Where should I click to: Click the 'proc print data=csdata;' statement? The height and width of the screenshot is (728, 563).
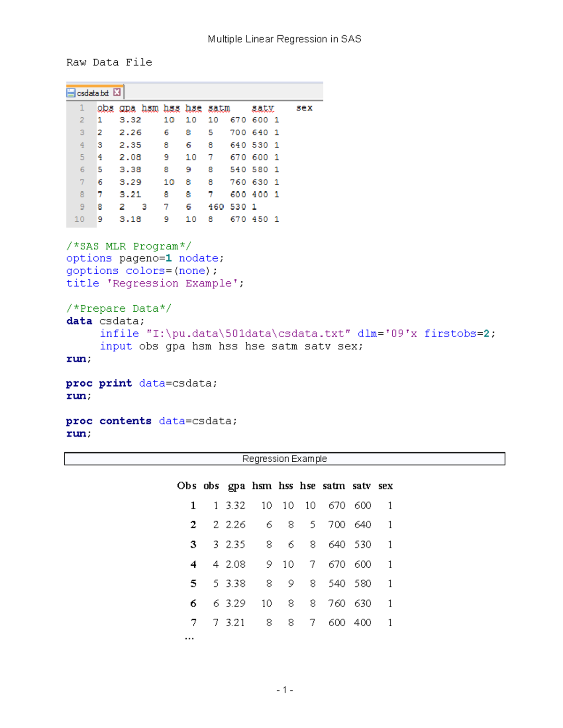pos(141,383)
